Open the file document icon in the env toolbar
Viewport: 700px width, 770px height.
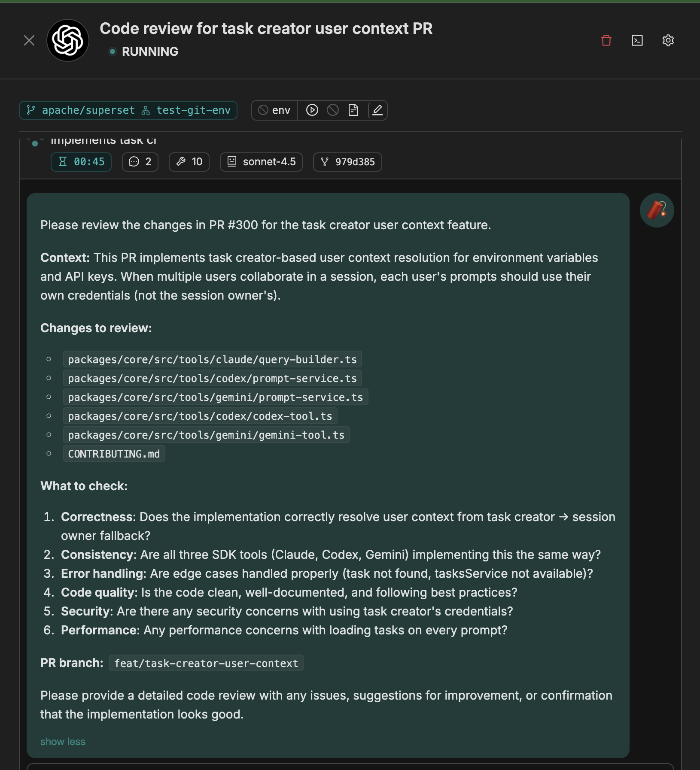pyautogui.click(x=354, y=110)
